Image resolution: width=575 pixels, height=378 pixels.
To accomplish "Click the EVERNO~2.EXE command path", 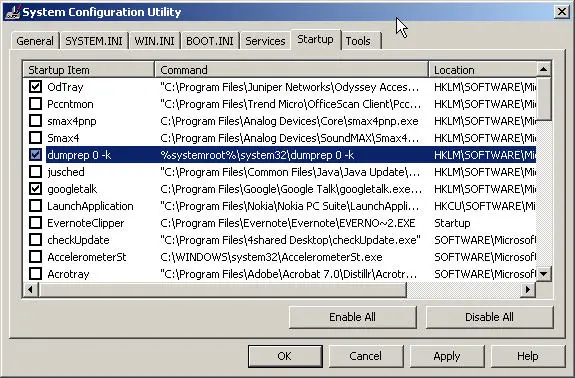I will pyautogui.click(x=288, y=223).
